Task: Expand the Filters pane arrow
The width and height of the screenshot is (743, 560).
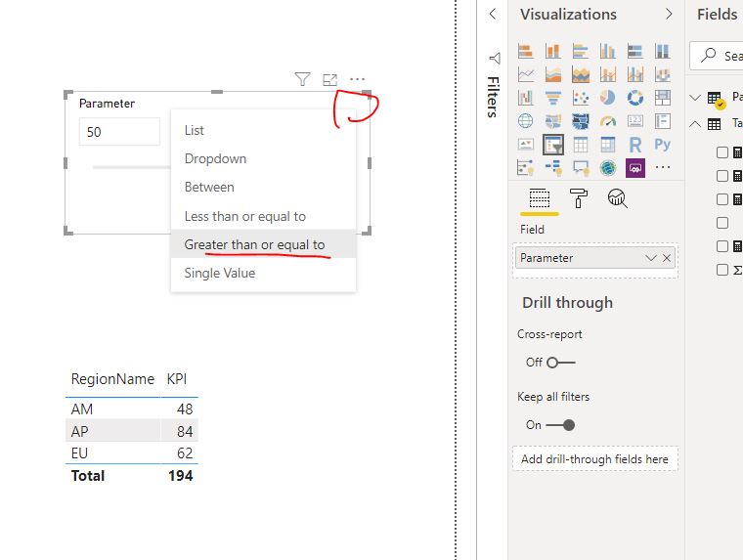Action: pyautogui.click(x=493, y=14)
